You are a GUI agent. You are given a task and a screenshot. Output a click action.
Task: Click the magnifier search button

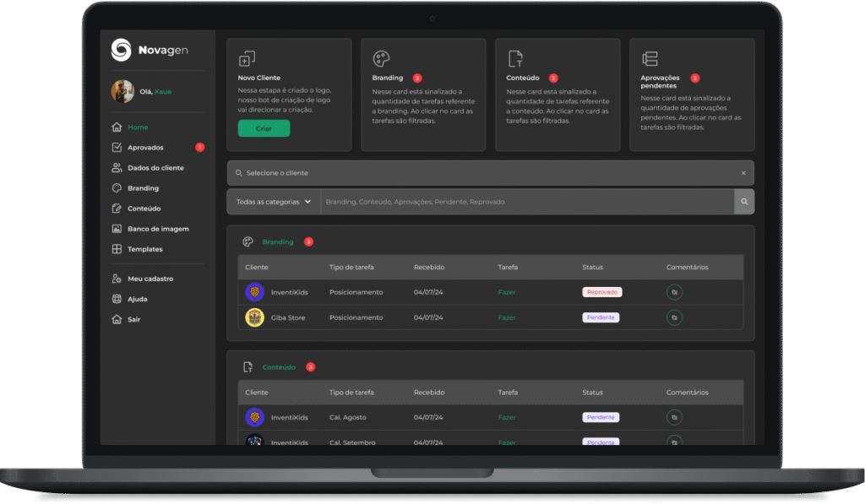744,202
